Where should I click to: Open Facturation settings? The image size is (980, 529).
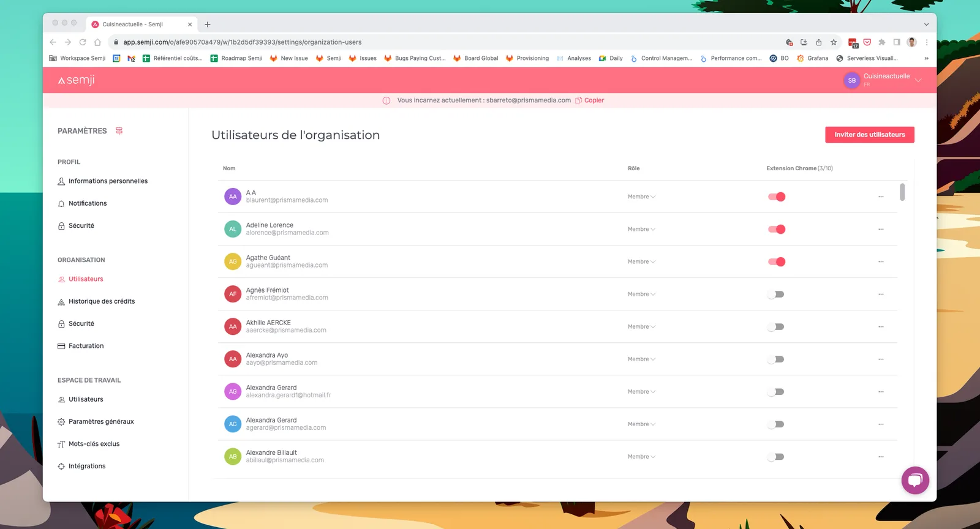(80, 346)
